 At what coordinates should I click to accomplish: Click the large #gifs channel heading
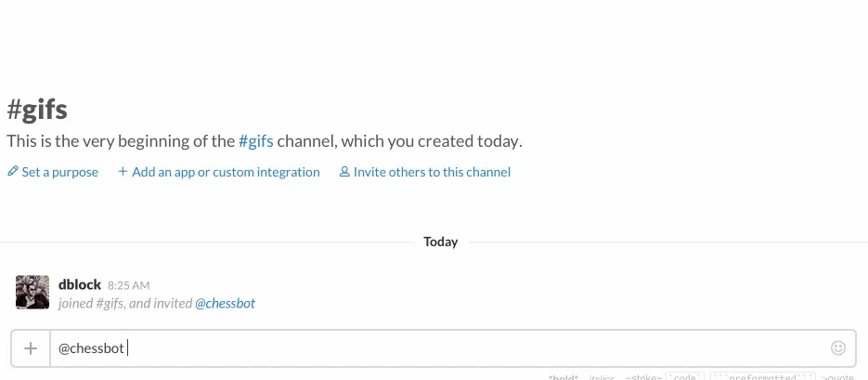[x=37, y=109]
